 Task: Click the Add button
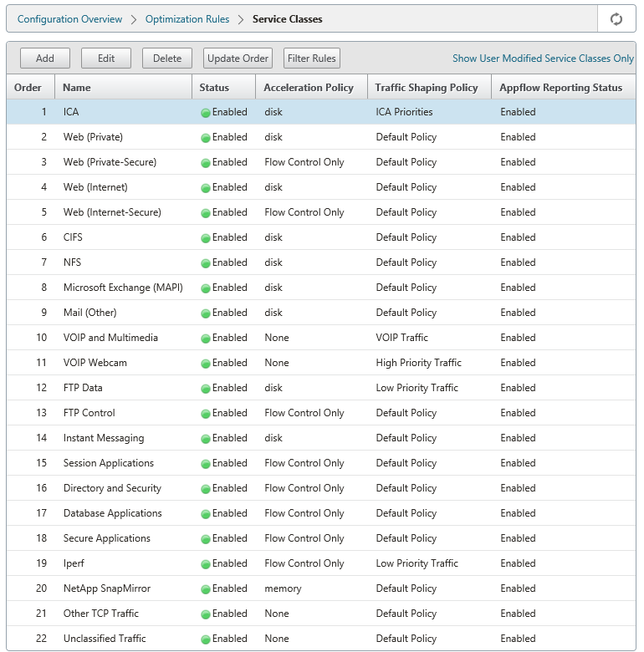[45, 59]
